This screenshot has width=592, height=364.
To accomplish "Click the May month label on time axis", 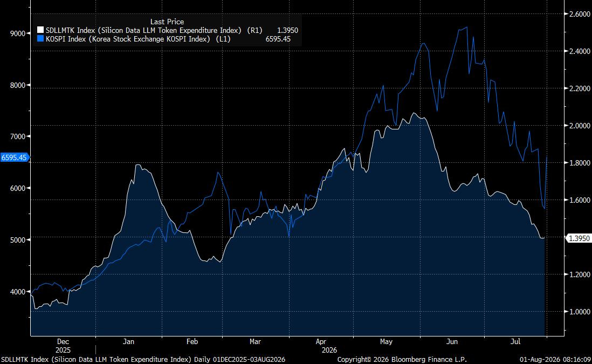I will click(386, 342).
